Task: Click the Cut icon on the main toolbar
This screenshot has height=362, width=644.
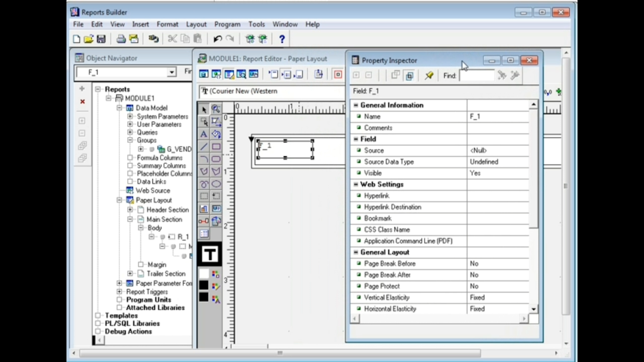Action: tap(172, 38)
